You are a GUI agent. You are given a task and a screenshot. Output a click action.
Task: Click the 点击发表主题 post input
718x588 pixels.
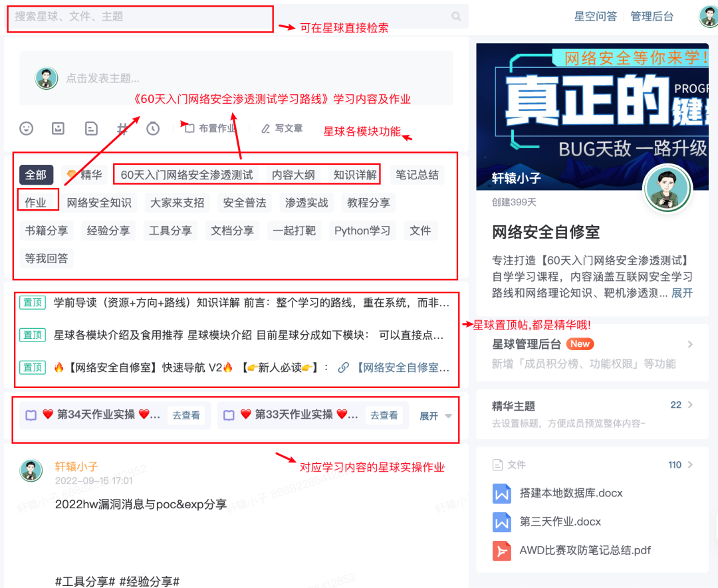point(236,78)
